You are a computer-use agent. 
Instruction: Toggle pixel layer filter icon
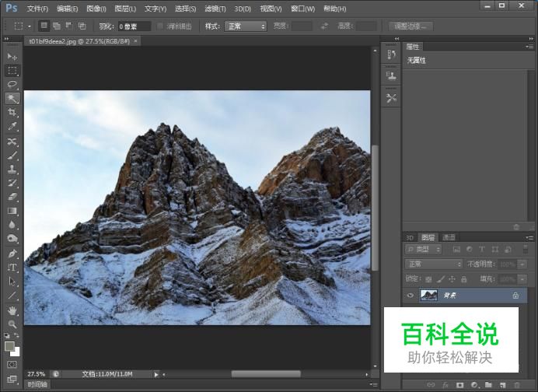456,250
